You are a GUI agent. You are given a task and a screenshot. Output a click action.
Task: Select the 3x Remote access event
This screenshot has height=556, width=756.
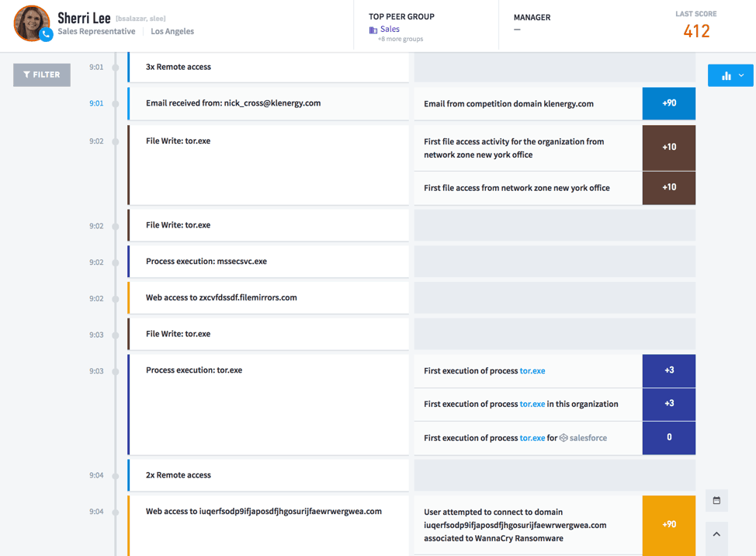point(268,67)
